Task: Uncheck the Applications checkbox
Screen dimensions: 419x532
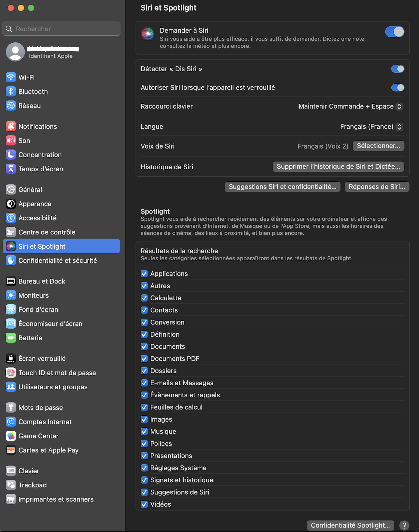Action: click(144, 274)
